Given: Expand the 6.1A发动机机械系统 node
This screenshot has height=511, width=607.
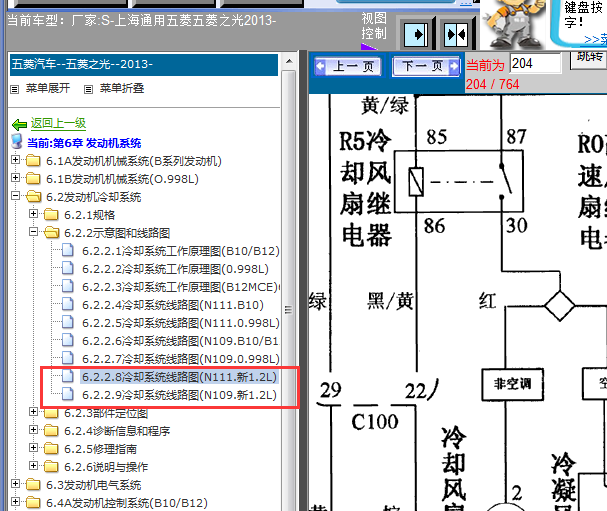Looking at the screenshot, I should click(15, 160).
